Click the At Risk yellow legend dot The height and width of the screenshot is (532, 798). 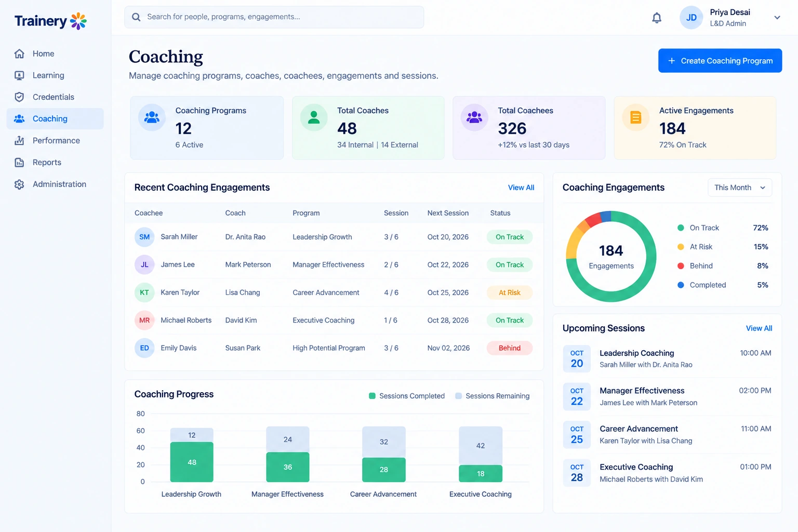coord(681,247)
